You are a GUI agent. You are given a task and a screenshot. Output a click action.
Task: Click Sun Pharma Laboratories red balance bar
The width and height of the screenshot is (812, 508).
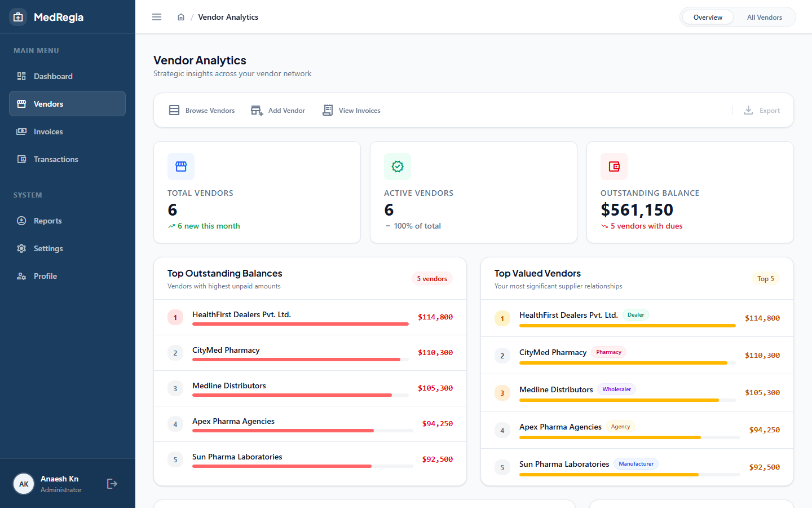[282, 466]
